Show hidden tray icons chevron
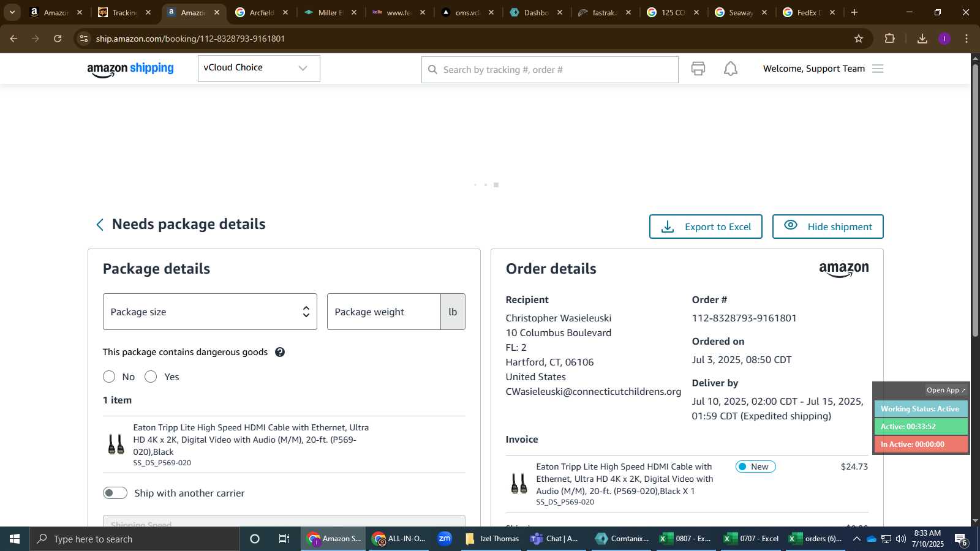 pyautogui.click(x=857, y=539)
